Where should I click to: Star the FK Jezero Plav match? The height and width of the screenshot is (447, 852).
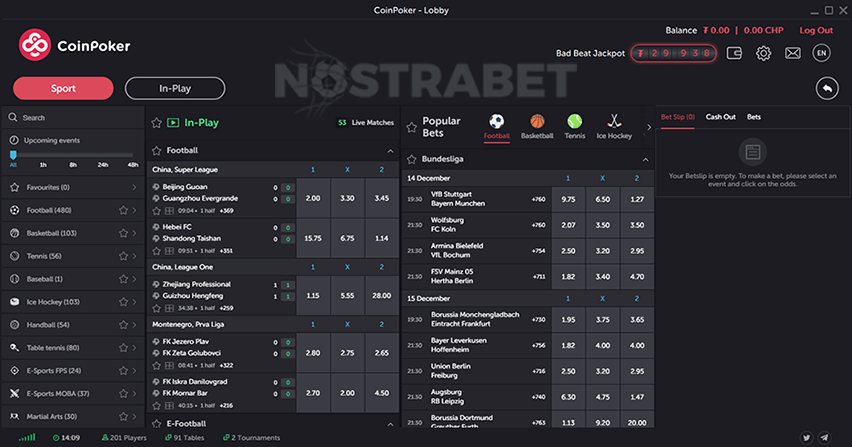[156, 366]
